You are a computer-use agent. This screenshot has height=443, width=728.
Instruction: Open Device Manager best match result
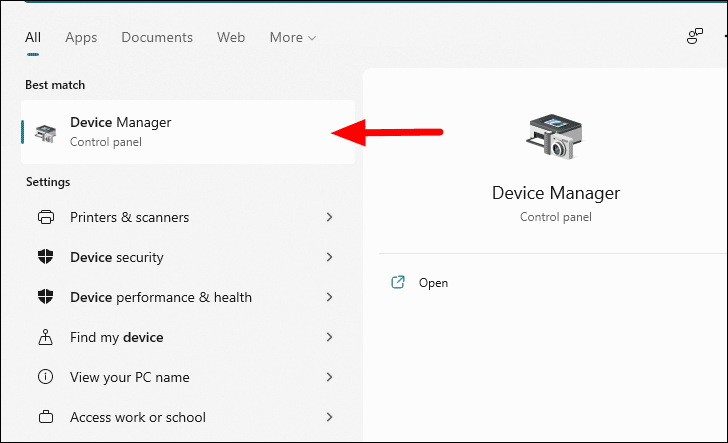click(188, 132)
